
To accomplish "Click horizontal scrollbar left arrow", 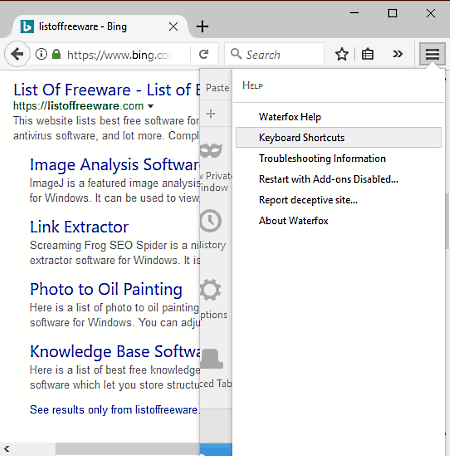I will click(x=7, y=449).
